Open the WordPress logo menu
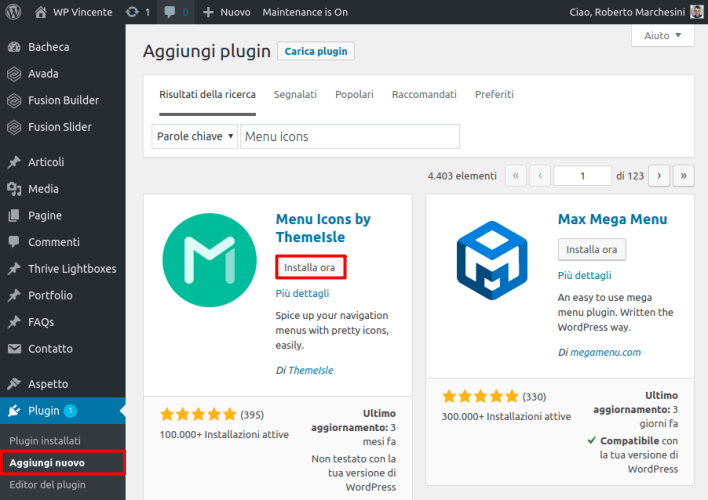 click(13, 12)
